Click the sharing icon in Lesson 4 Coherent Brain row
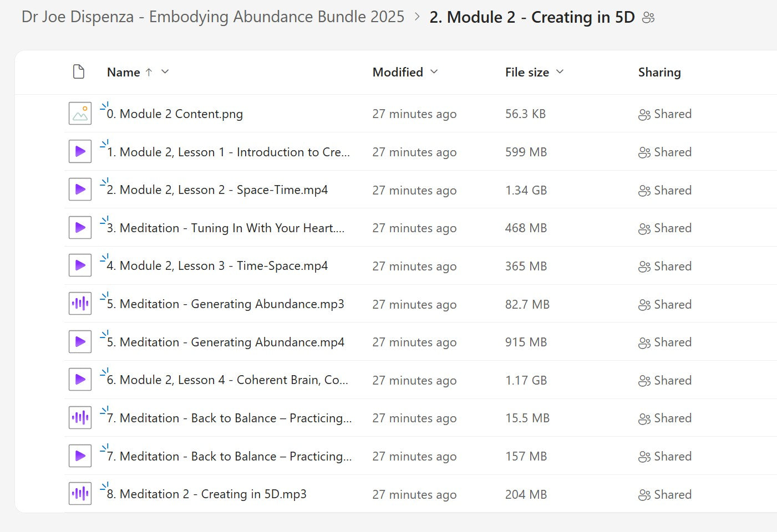This screenshot has height=532, width=777. (644, 381)
